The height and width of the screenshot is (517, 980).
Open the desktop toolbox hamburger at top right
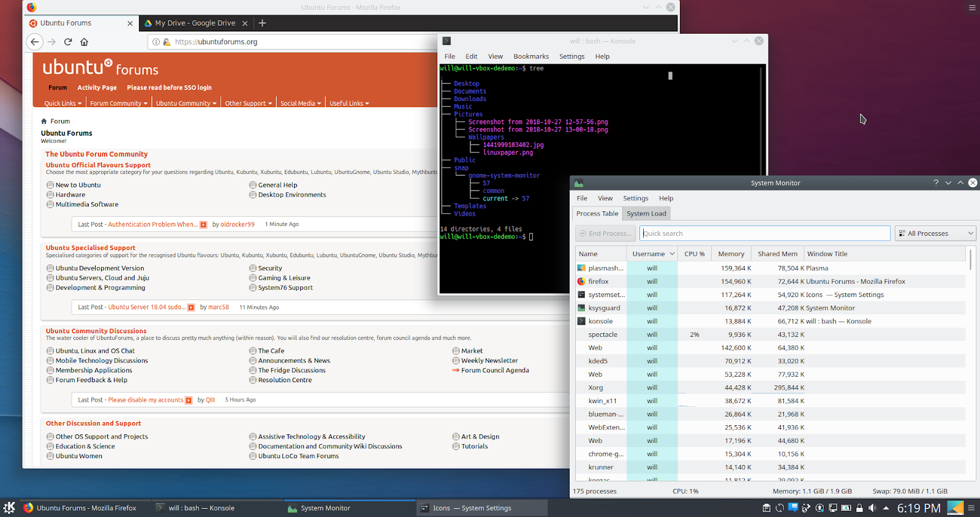click(x=972, y=8)
